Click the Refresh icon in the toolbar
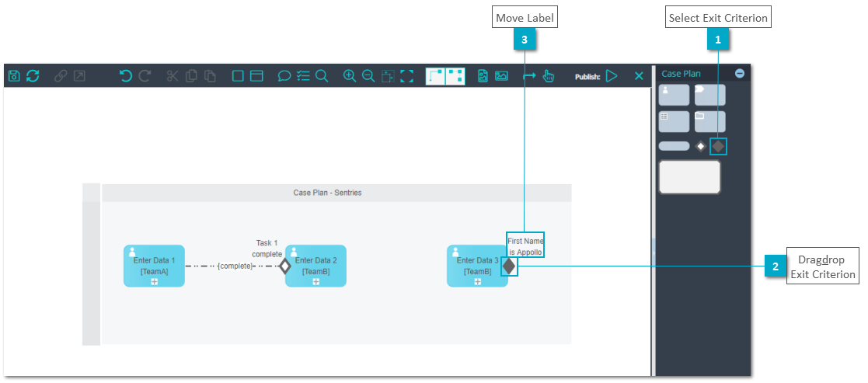 coord(33,76)
